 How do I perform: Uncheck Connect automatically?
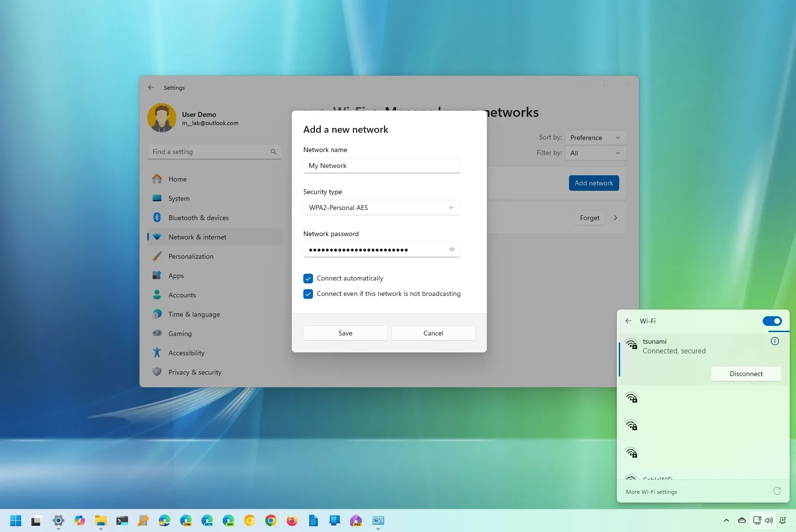coord(308,279)
